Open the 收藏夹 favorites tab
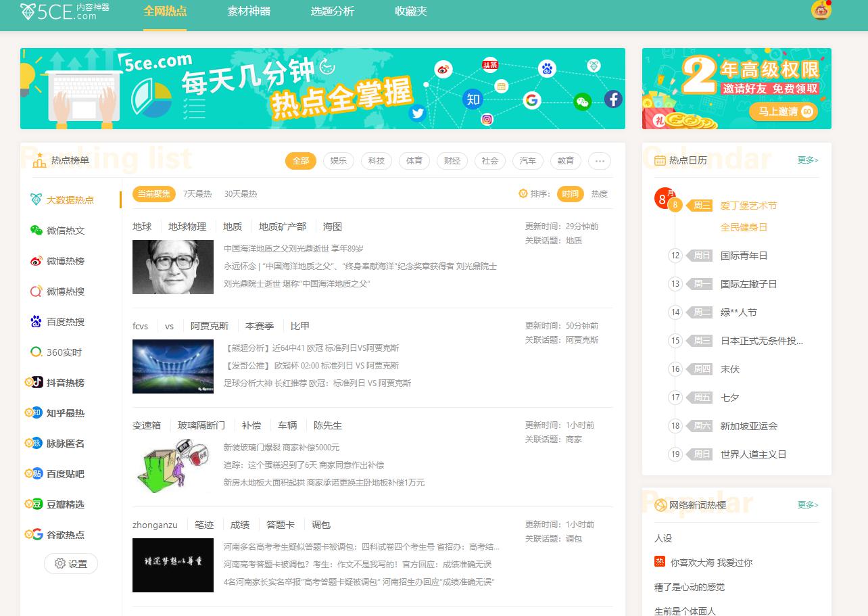Image resolution: width=868 pixels, height=616 pixels. 410,12
